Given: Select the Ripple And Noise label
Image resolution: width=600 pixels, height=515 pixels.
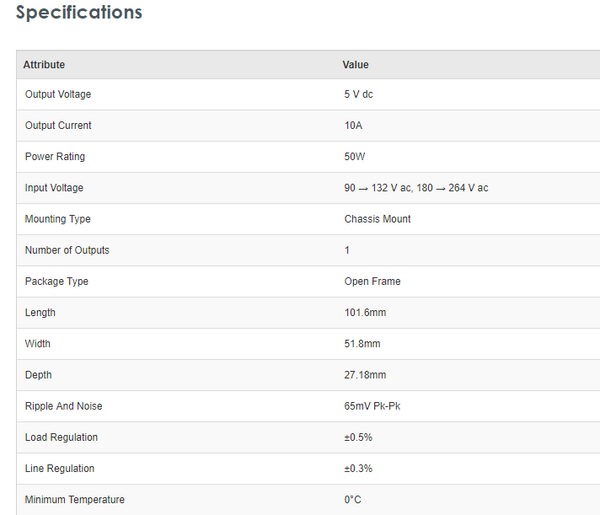Looking at the screenshot, I should pos(64,406).
